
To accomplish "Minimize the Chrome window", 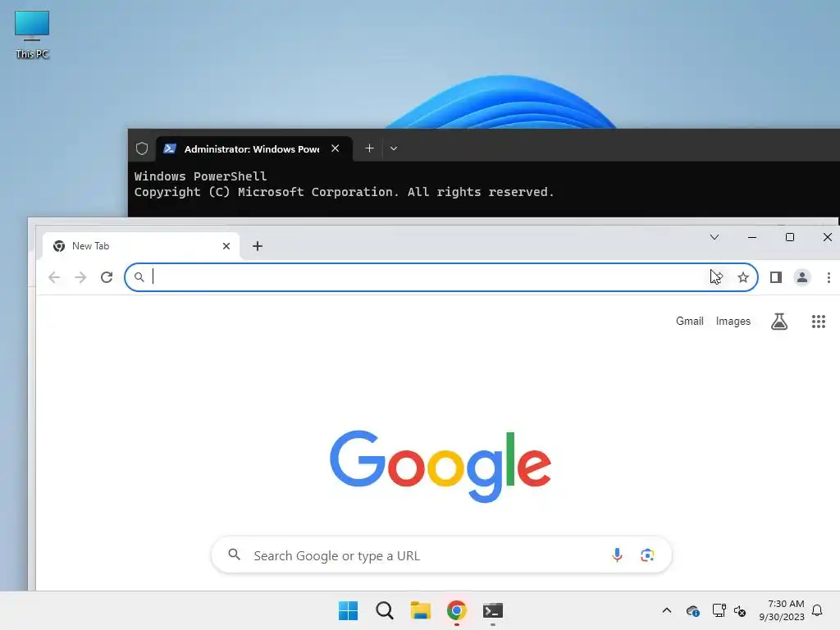I will (752, 237).
